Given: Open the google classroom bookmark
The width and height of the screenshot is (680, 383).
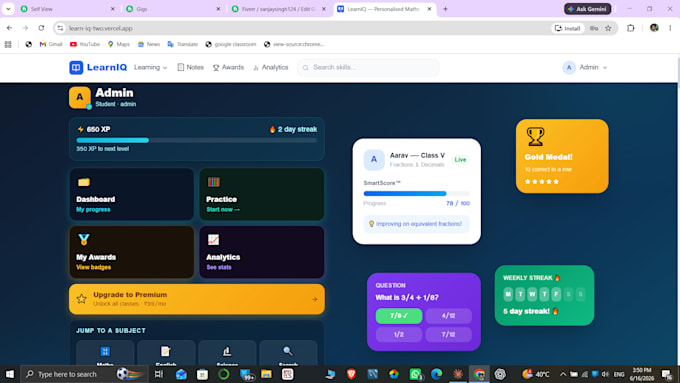Looking at the screenshot, I should [231, 44].
